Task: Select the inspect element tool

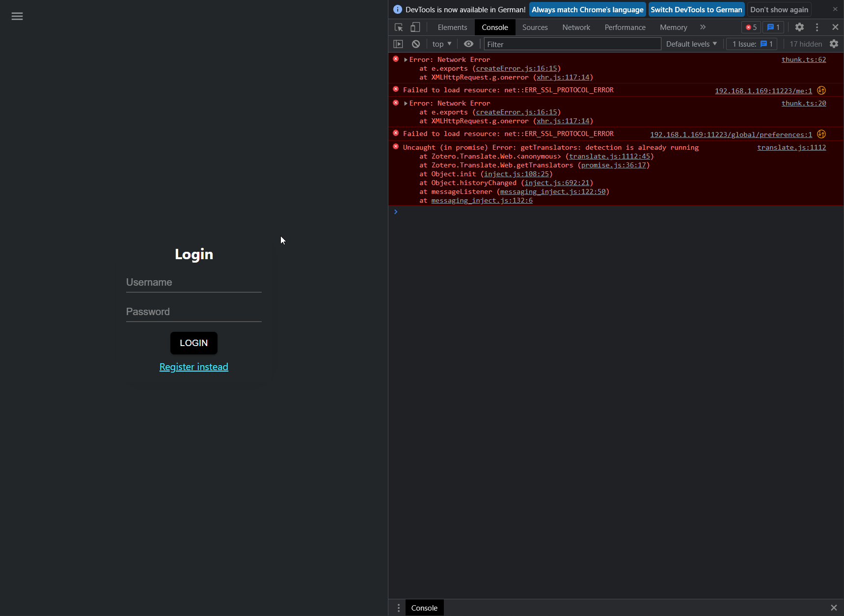Action: (398, 27)
